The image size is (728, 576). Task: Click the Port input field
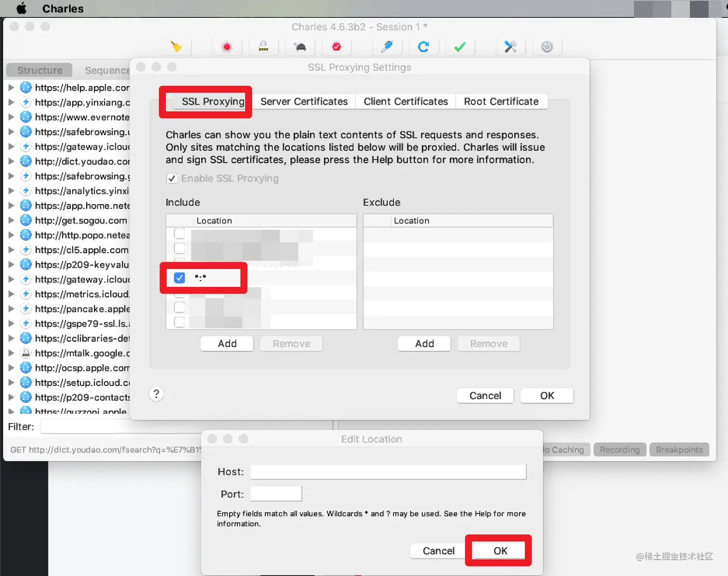click(276, 494)
